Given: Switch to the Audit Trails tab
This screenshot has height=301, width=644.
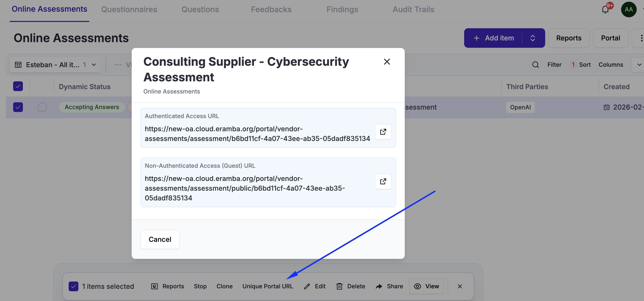Looking at the screenshot, I should (413, 9).
